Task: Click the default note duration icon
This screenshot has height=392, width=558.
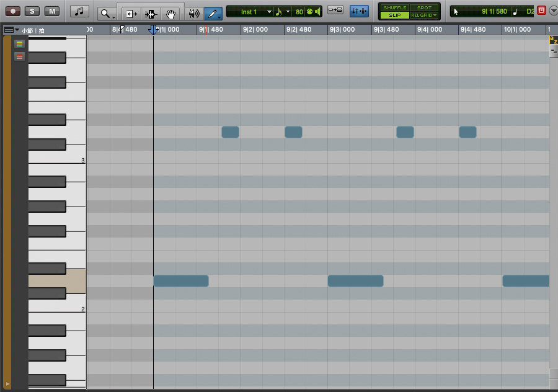Action: (278, 12)
